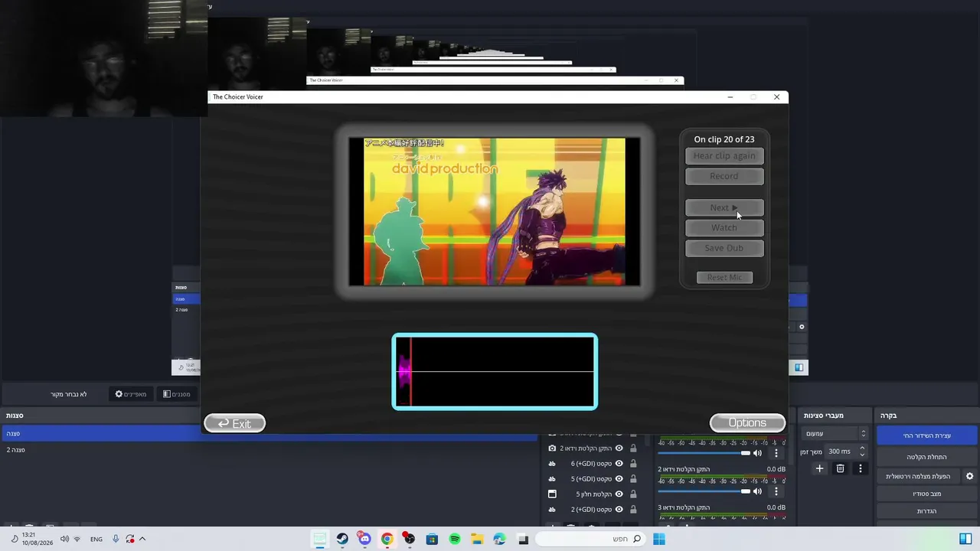Image resolution: width=980 pixels, height=551 pixels.
Task: Open OBS Studio from the taskbar
Action: pos(410,540)
